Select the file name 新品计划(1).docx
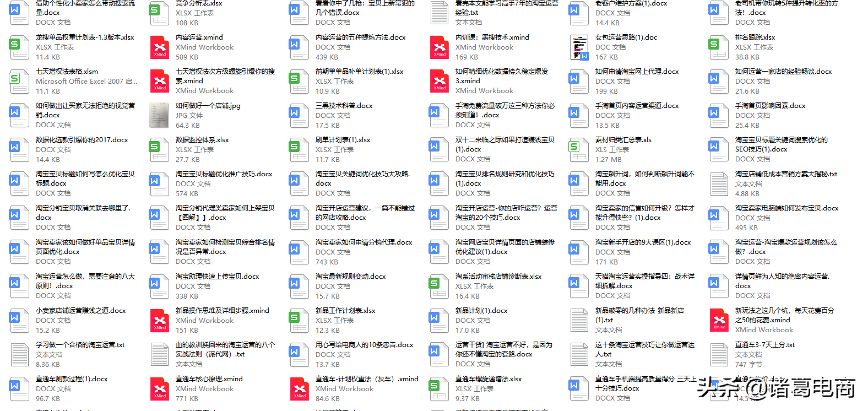The image size is (868, 411). point(481,311)
